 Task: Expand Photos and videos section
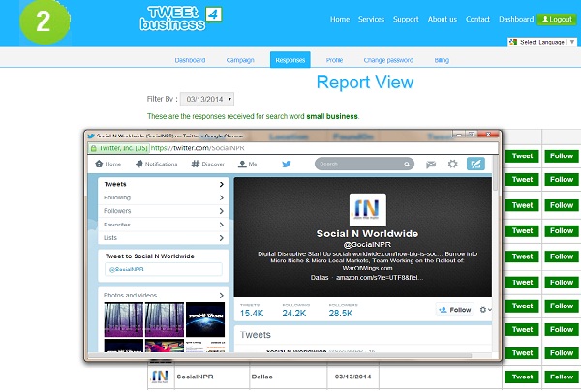click(164, 295)
